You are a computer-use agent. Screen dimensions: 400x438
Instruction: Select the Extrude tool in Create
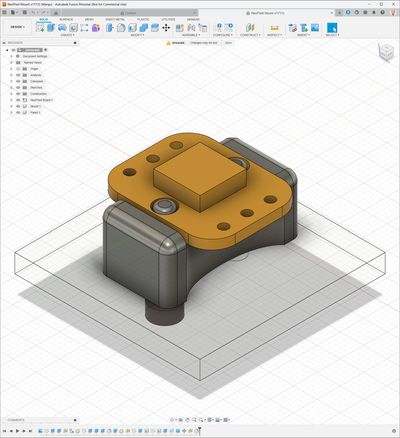pos(51,28)
